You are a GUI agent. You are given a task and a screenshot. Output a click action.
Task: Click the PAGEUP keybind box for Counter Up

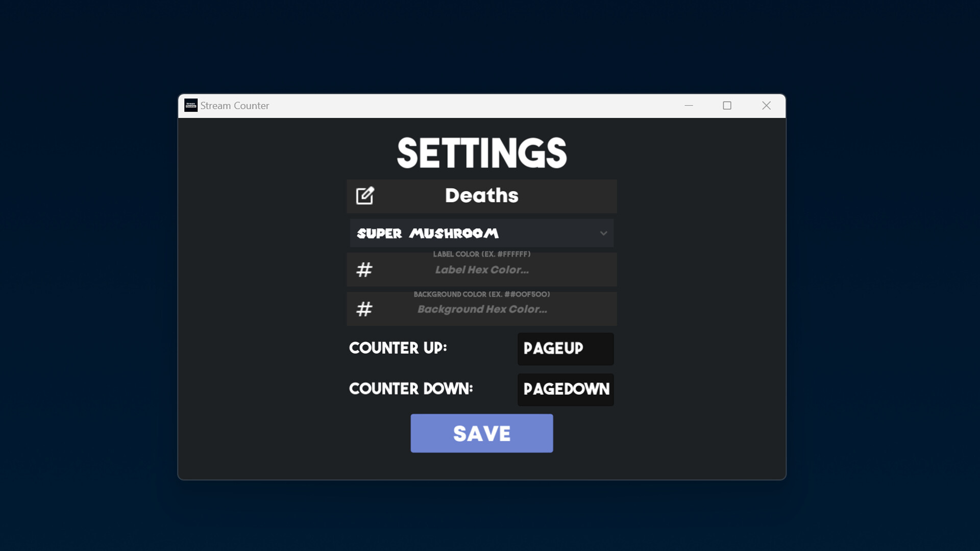pos(565,349)
